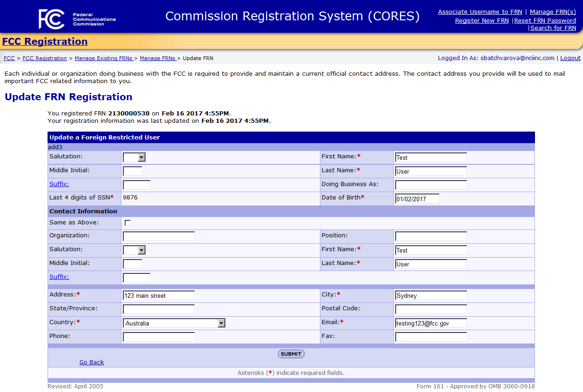Open Reset FRN Password link
This screenshot has width=583, height=392.
point(545,20)
